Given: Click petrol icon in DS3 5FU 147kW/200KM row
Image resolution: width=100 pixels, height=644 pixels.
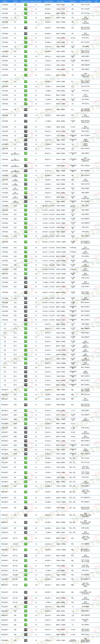Looking at the screenshot, I should [x=26, y=248].
